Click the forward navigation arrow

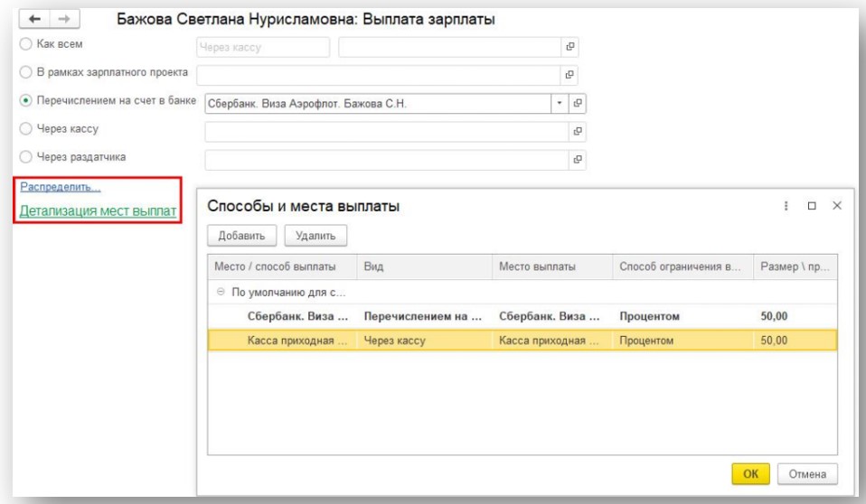pyautogui.click(x=64, y=18)
